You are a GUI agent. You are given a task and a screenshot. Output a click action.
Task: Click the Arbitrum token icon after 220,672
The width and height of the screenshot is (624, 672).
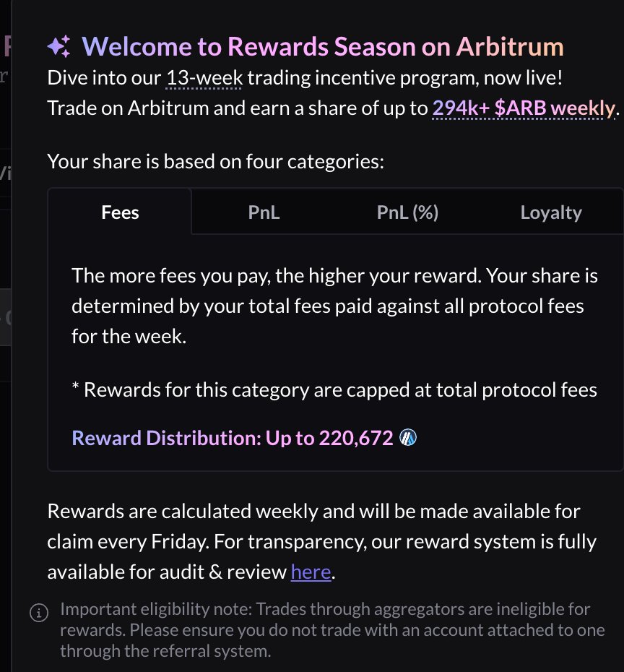(408, 438)
